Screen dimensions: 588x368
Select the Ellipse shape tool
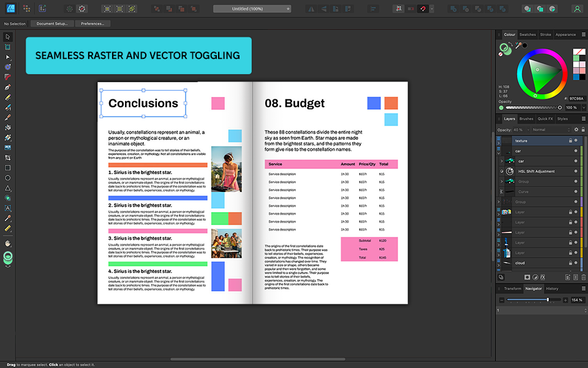[x=7, y=178]
